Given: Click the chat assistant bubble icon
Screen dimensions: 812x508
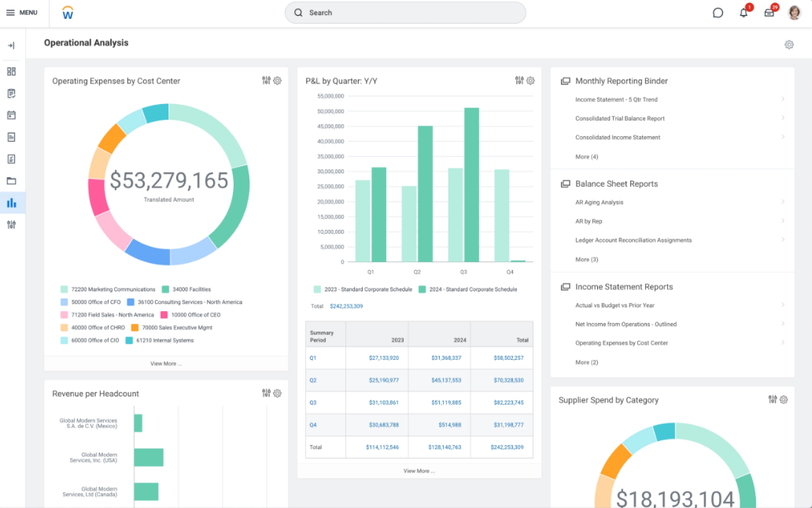Looking at the screenshot, I should point(718,13).
